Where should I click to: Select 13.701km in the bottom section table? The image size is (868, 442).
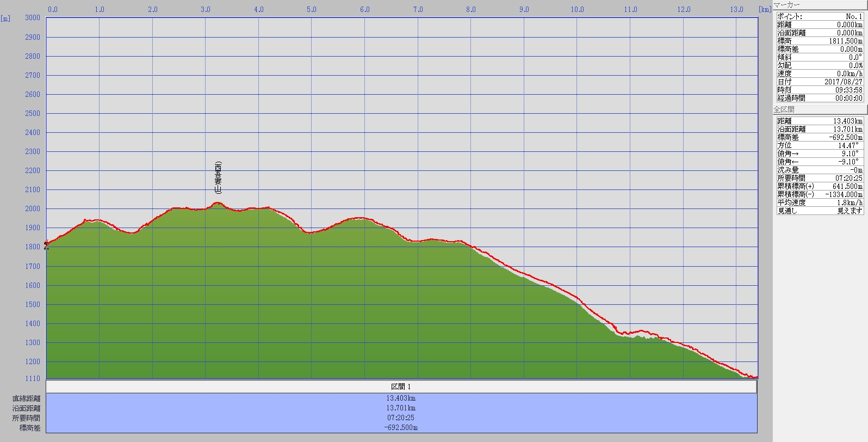coord(401,408)
